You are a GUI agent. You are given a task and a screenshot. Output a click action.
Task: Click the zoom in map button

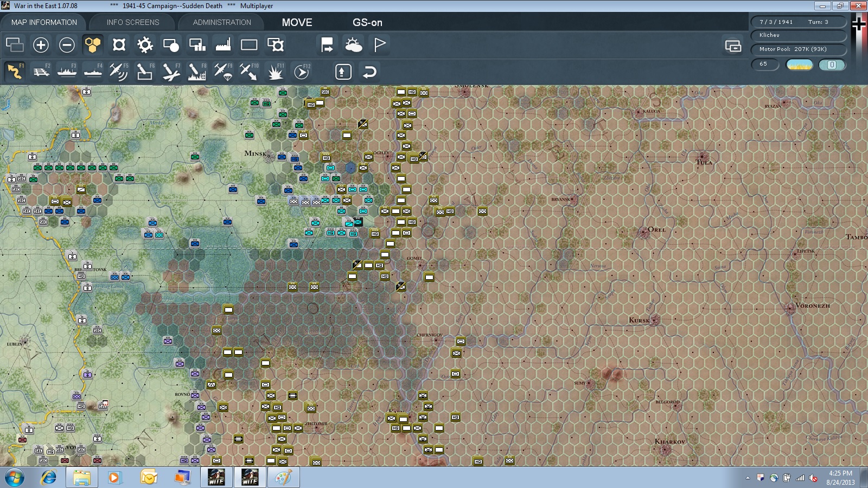pos(41,45)
